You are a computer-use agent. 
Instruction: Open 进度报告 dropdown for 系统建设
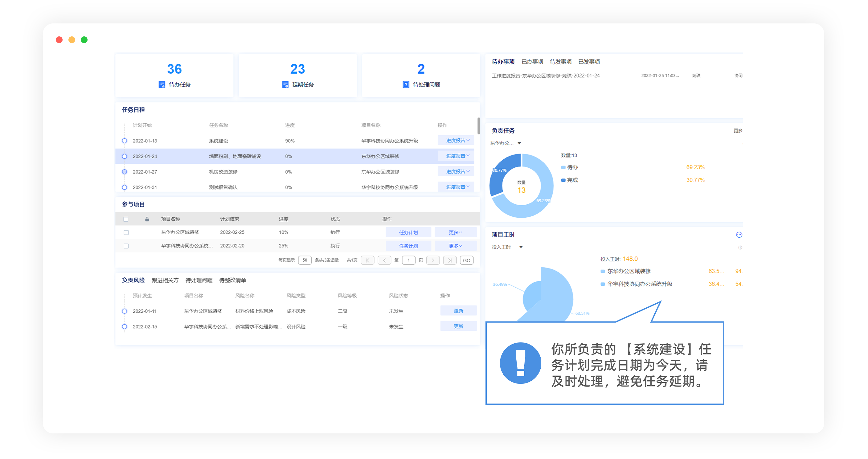point(456,140)
